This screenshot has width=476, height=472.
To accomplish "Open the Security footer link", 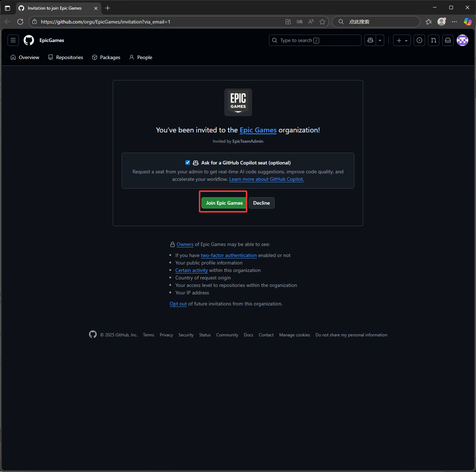I will 186,335.
